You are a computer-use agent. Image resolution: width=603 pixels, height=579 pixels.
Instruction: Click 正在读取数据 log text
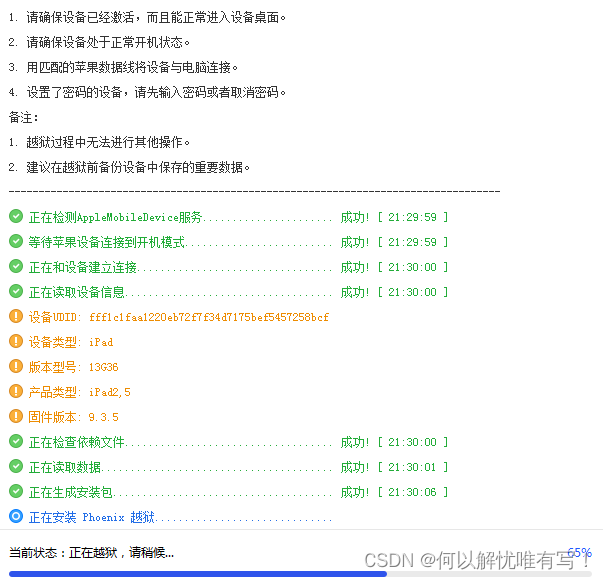(x=65, y=467)
